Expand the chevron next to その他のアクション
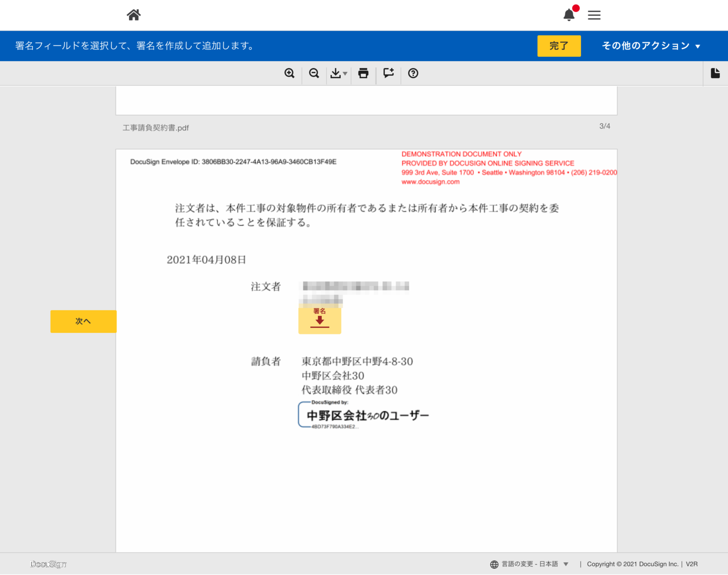This screenshot has width=728, height=575. point(697,46)
